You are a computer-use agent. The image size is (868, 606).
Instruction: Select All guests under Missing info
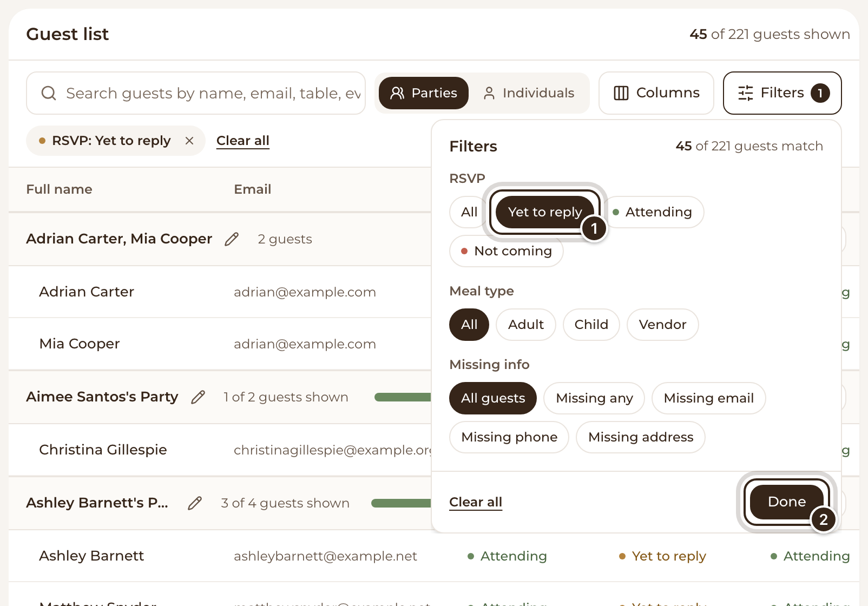point(493,398)
